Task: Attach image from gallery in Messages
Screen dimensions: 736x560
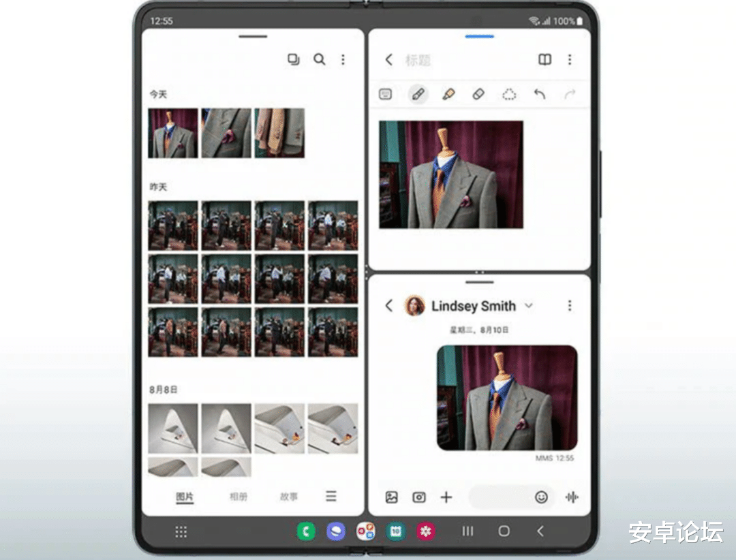Action: 391,497
